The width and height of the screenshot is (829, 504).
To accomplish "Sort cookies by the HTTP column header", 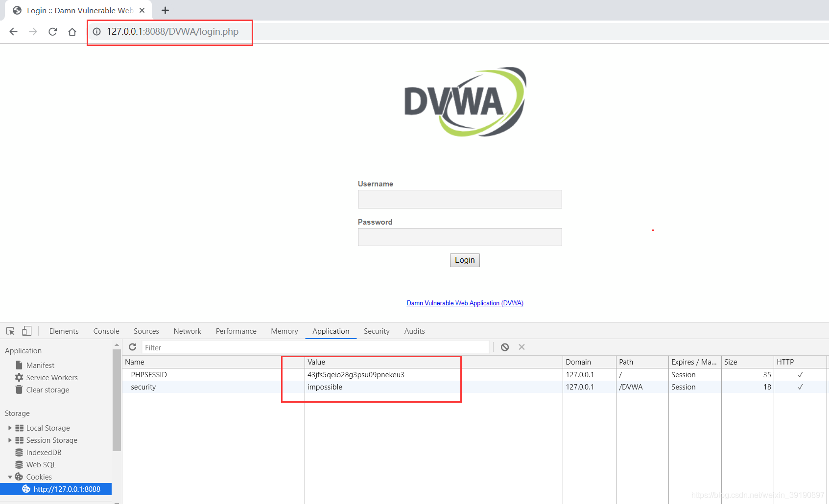I will (x=800, y=362).
